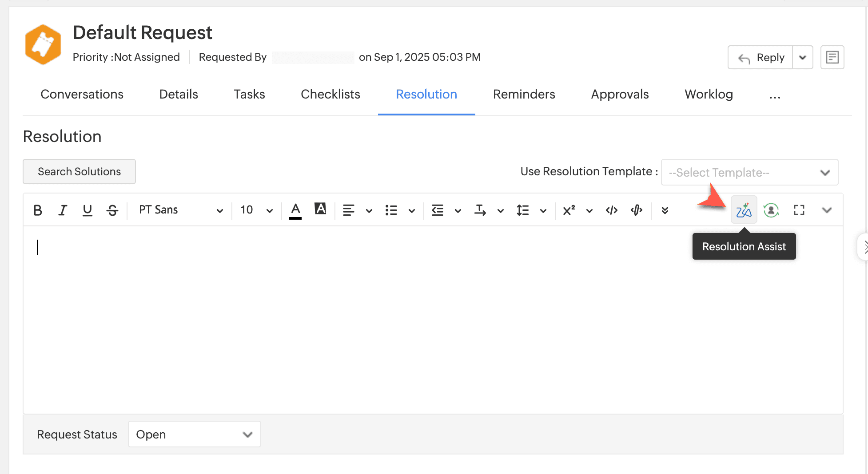Open text background color picker

320,209
